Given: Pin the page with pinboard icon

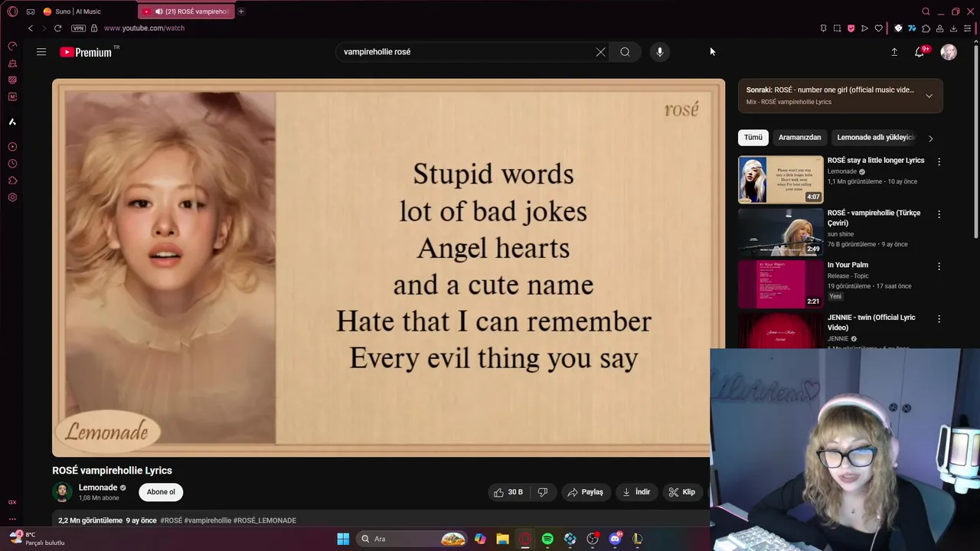Looking at the screenshot, I should click(x=823, y=28).
